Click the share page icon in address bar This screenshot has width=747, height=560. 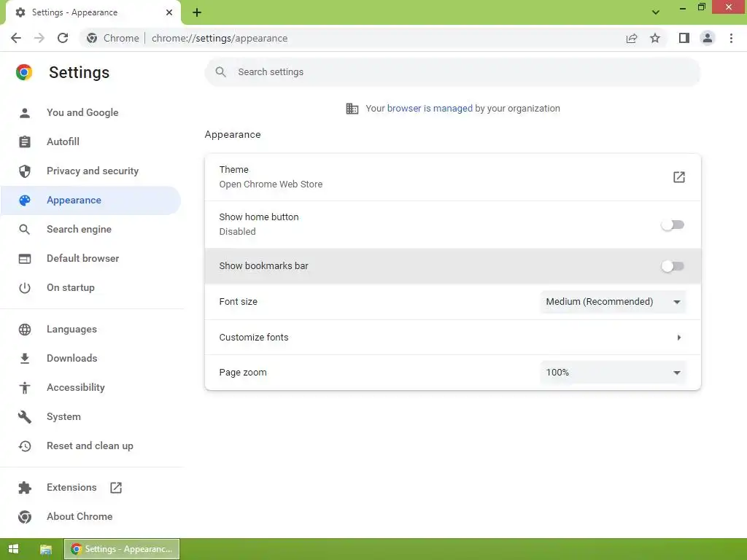pyautogui.click(x=632, y=38)
